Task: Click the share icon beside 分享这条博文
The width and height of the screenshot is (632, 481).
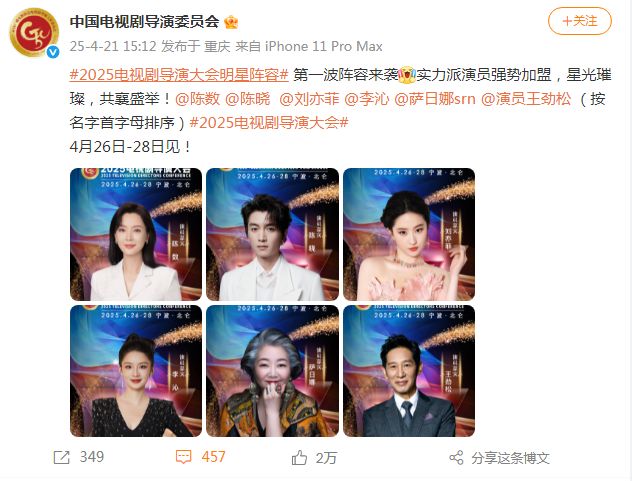Action: pyautogui.click(x=456, y=458)
